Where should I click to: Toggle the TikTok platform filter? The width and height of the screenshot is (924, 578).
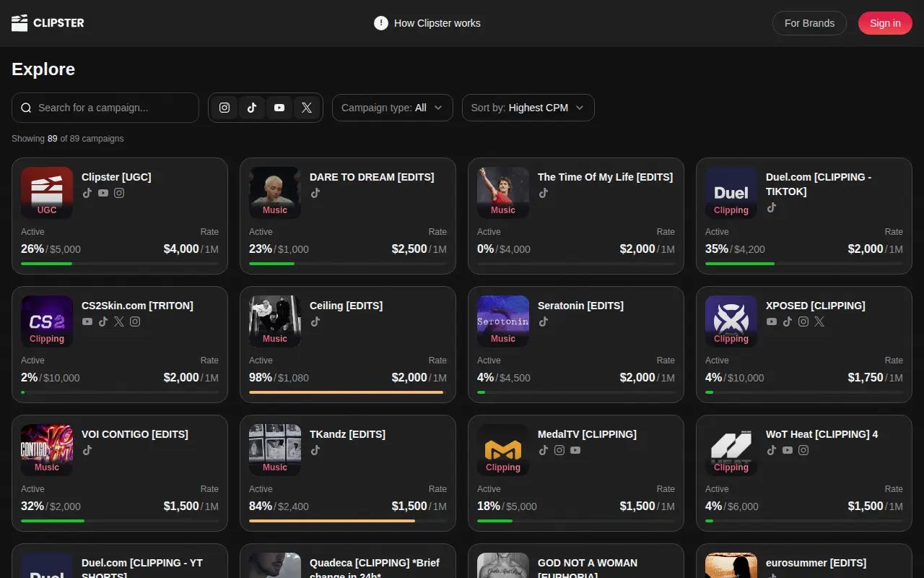(252, 108)
